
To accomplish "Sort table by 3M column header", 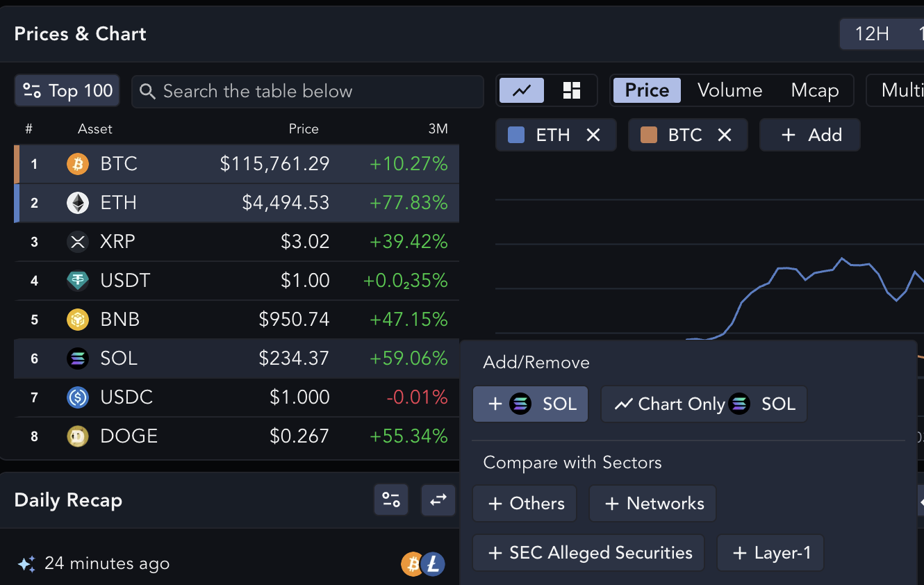I will point(438,129).
